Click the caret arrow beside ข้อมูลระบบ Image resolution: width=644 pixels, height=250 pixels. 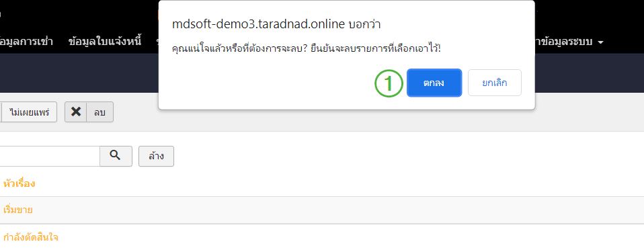tap(600, 42)
